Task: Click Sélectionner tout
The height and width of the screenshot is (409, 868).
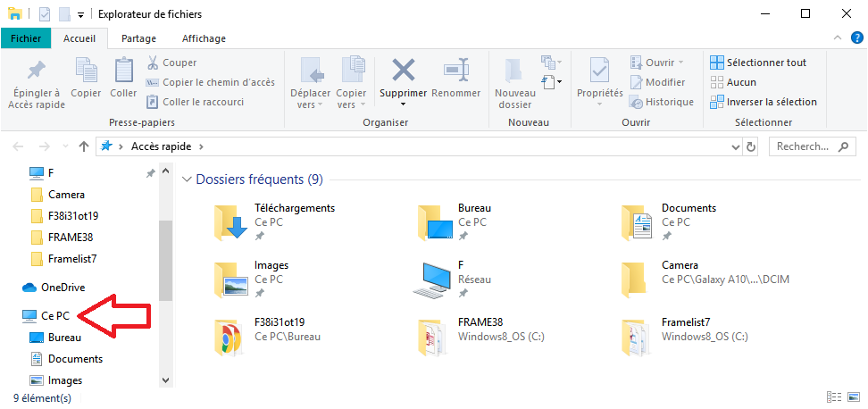Action: point(758,63)
